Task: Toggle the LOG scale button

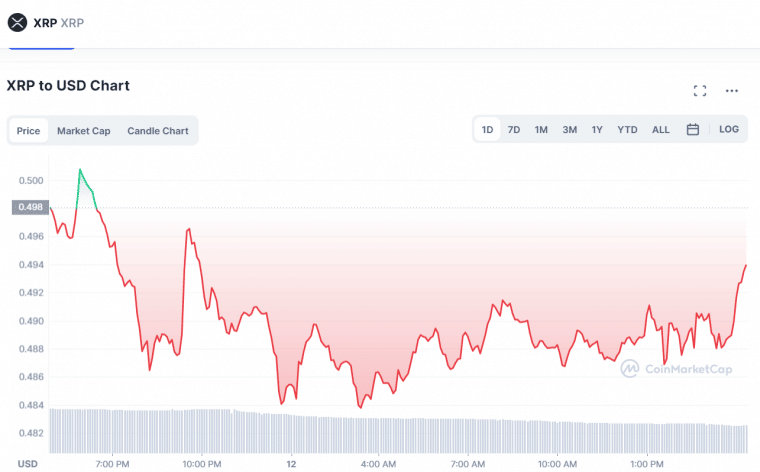Action: click(728, 129)
